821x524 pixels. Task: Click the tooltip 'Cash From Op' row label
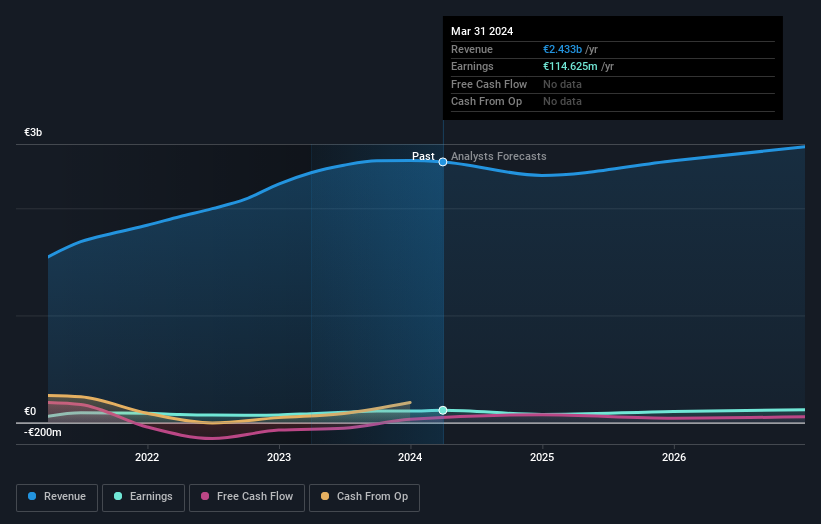click(x=486, y=102)
